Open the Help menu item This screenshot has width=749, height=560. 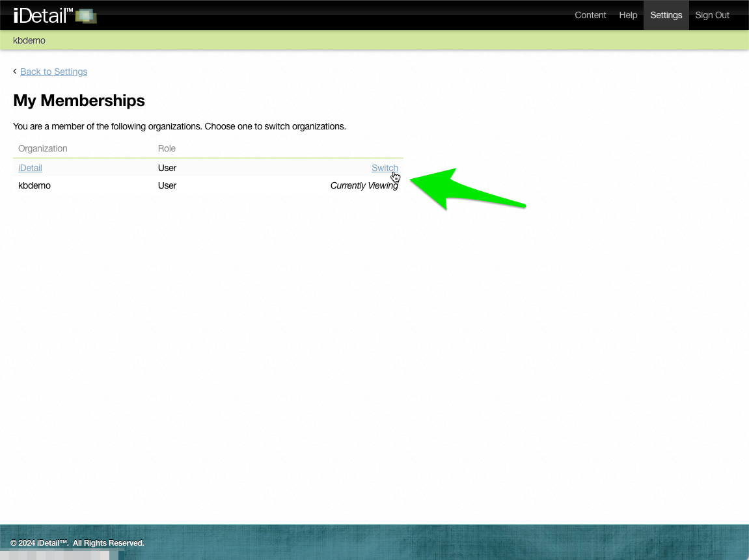coord(628,15)
